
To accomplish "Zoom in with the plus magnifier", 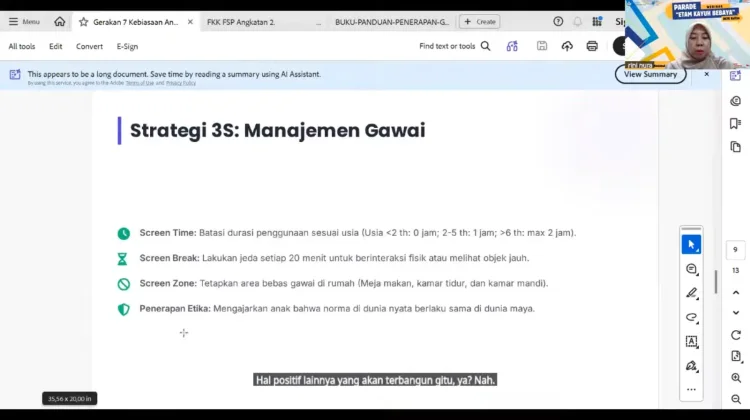I will click(x=736, y=378).
